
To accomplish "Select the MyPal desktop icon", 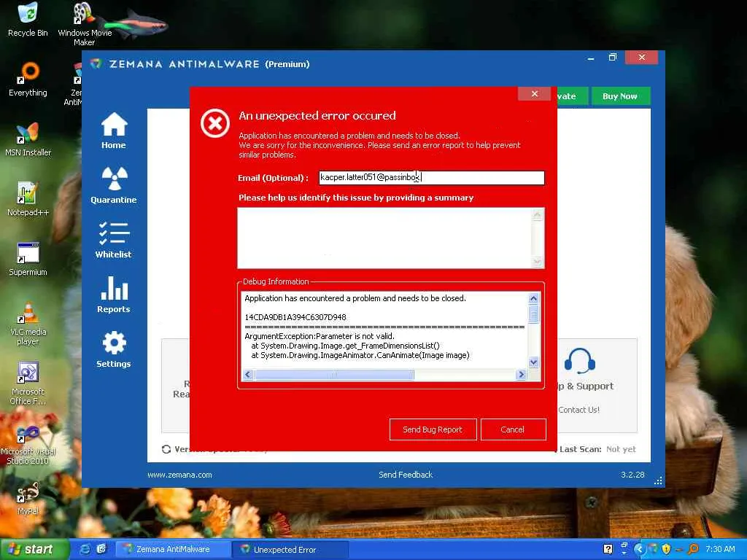I will [28, 499].
